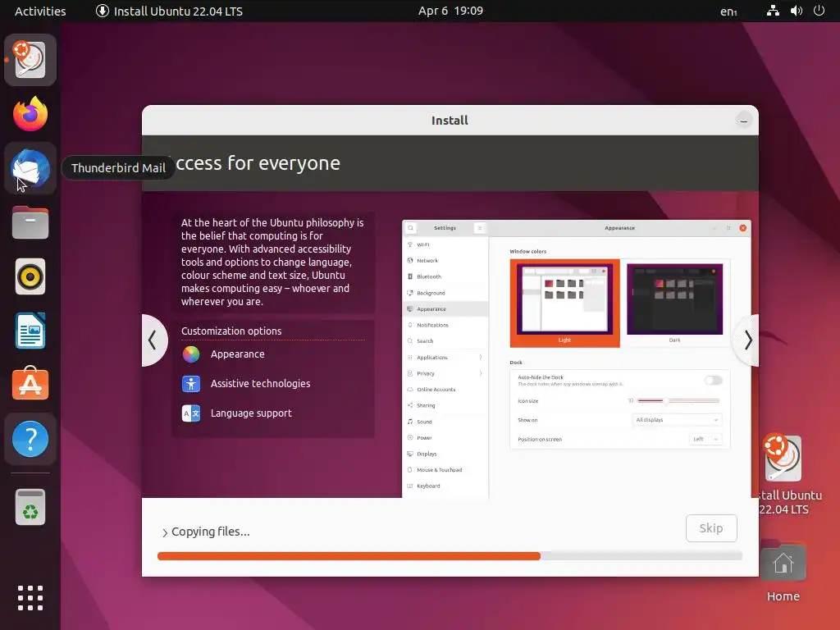The width and height of the screenshot is (840, 630).
Task: Click the Assistive technologies text
Action: point(260,384)
